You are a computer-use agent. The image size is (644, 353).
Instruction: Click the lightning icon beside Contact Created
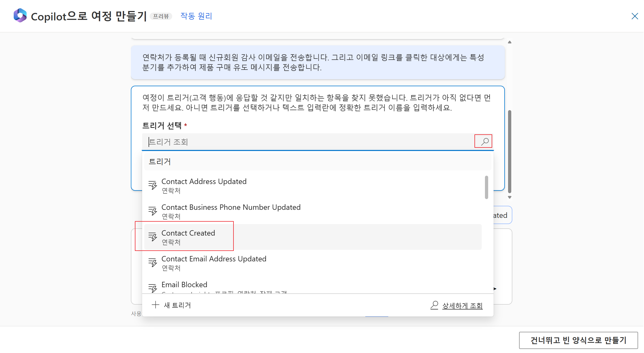click(153, 237)
